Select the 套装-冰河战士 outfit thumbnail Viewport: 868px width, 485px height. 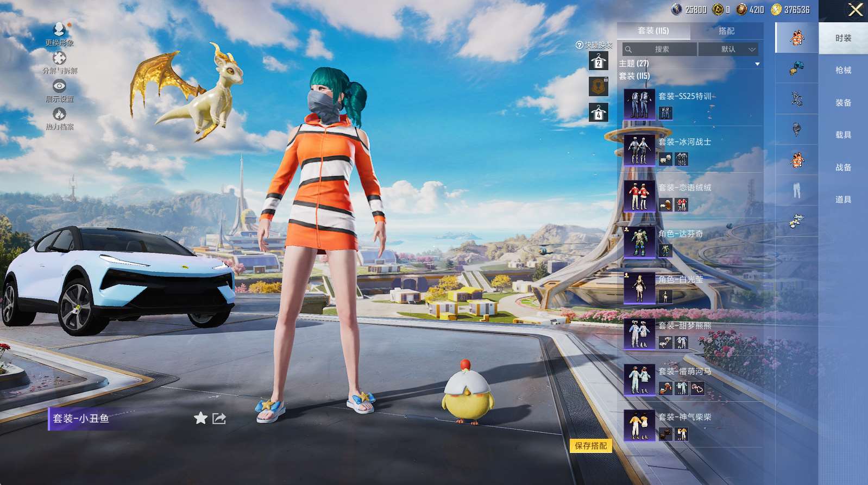[x=639, y=150]
